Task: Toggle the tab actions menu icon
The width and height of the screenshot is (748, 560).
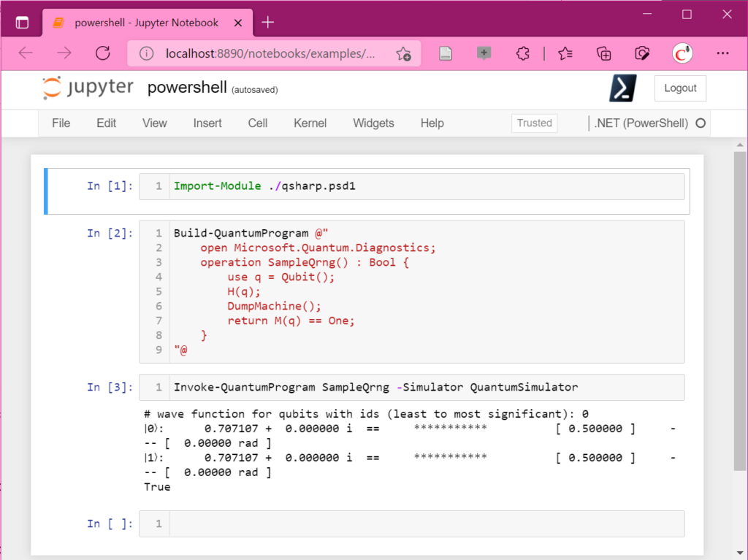Action: point(22,22)
